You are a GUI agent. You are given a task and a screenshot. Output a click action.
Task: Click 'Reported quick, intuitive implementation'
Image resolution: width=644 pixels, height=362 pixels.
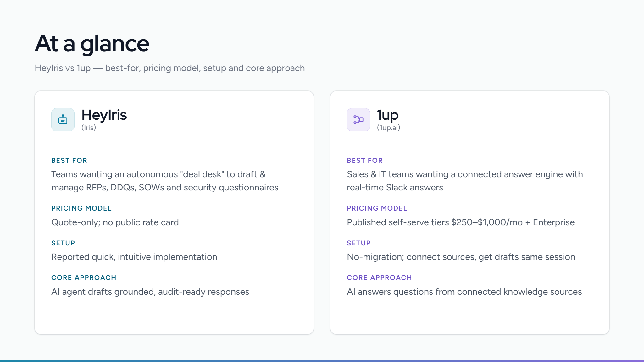click(x=134, y=257)
